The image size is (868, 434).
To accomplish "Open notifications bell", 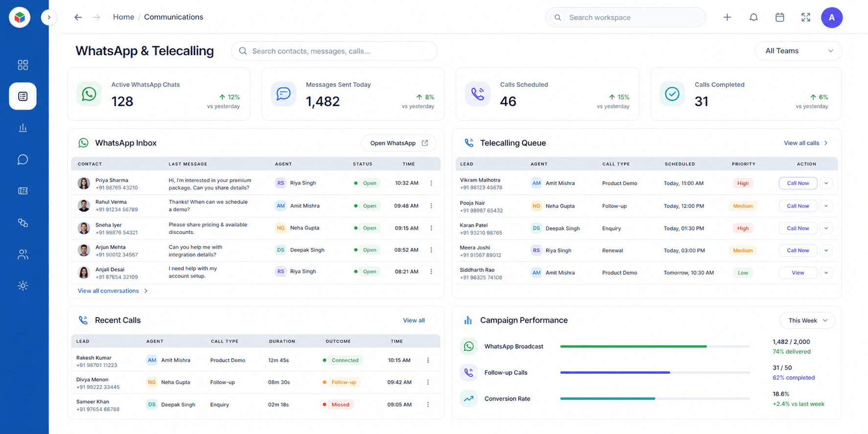I will (x=754, y=17).
